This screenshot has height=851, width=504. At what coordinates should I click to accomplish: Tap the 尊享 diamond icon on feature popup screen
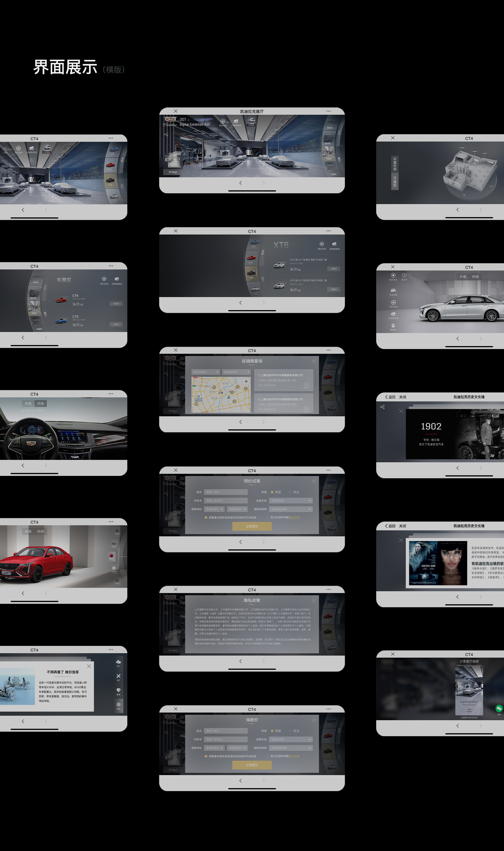[119, 690]
